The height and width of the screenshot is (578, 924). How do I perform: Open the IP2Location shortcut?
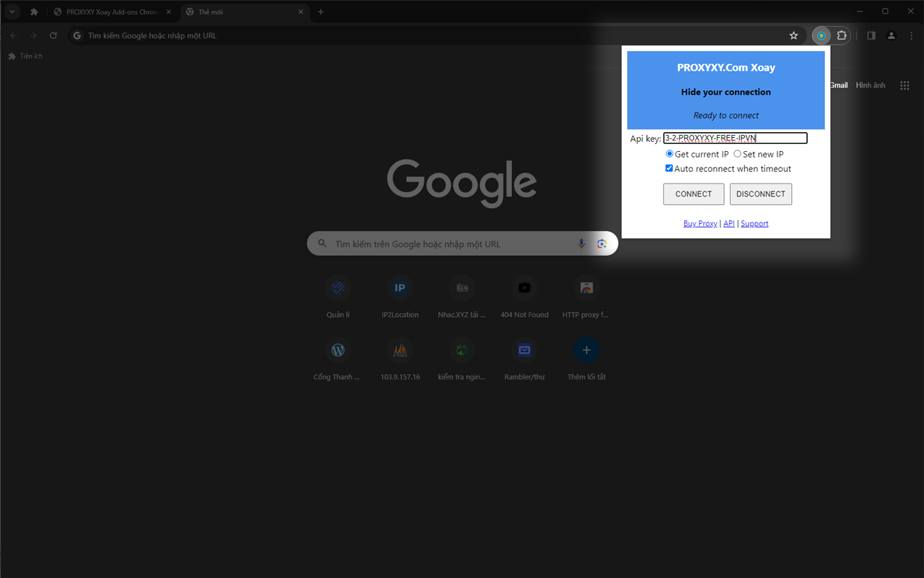pos(400,288)
